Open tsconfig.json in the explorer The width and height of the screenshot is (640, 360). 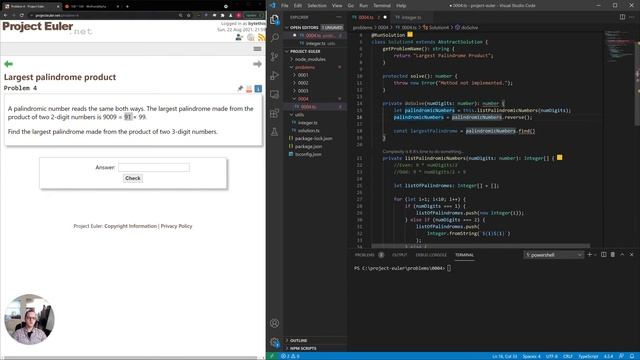coord(308,154)
